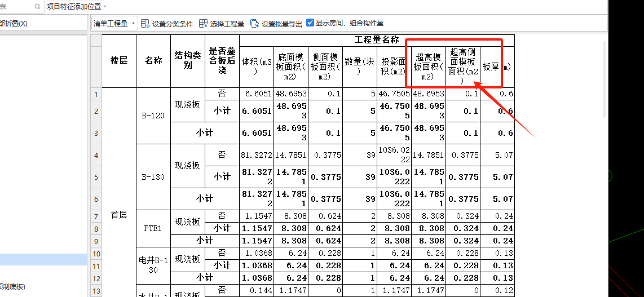Click volume 1.1547 in row 7

[257, 216]
